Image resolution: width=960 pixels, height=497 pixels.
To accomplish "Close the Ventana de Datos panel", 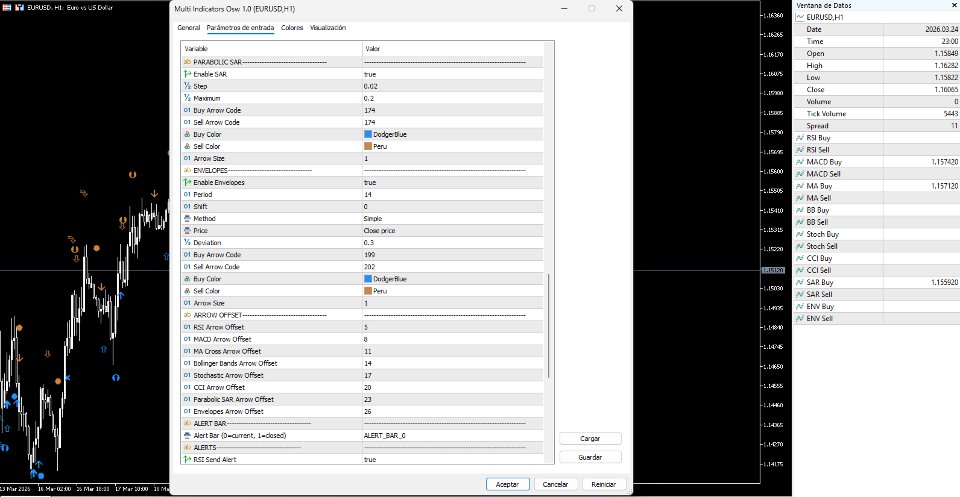I will (953, 6).
